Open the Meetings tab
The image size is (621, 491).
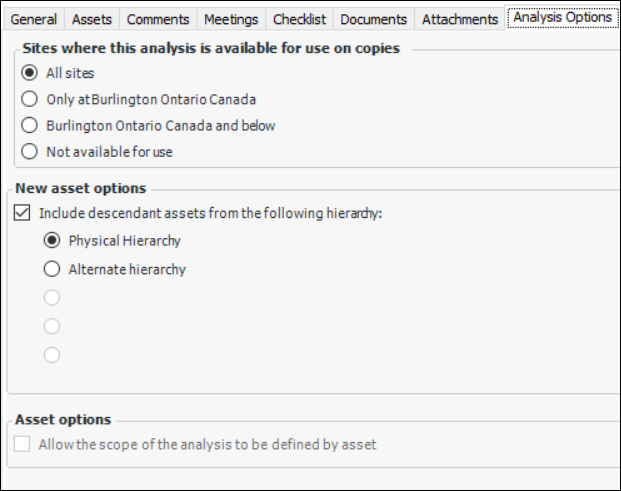pyautogui.click(x=231, y=19)
